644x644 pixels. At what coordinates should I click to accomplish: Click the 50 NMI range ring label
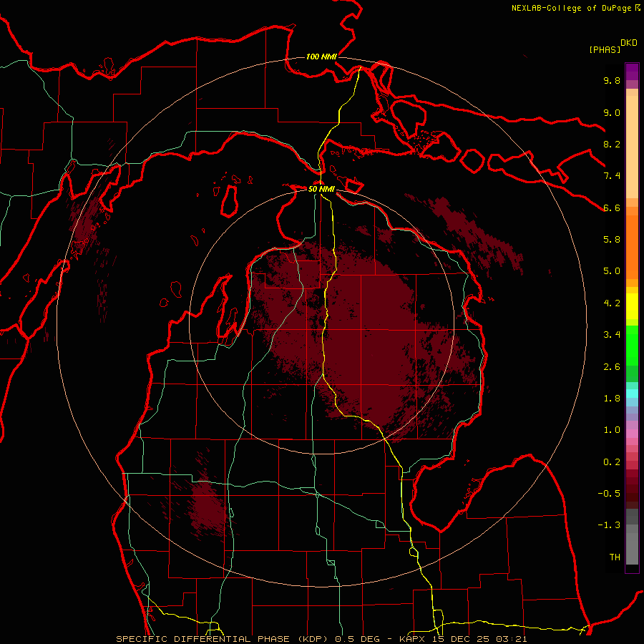click(321, 189)
